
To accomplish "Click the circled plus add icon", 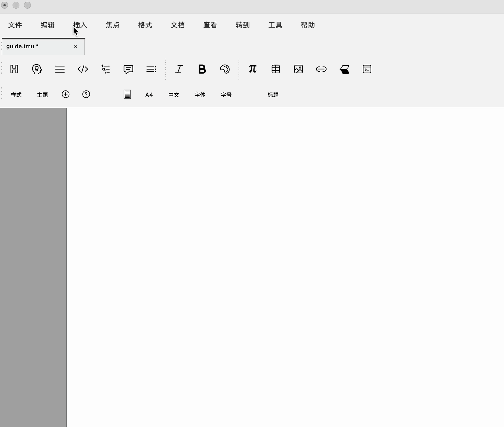I will pos(66,94).
